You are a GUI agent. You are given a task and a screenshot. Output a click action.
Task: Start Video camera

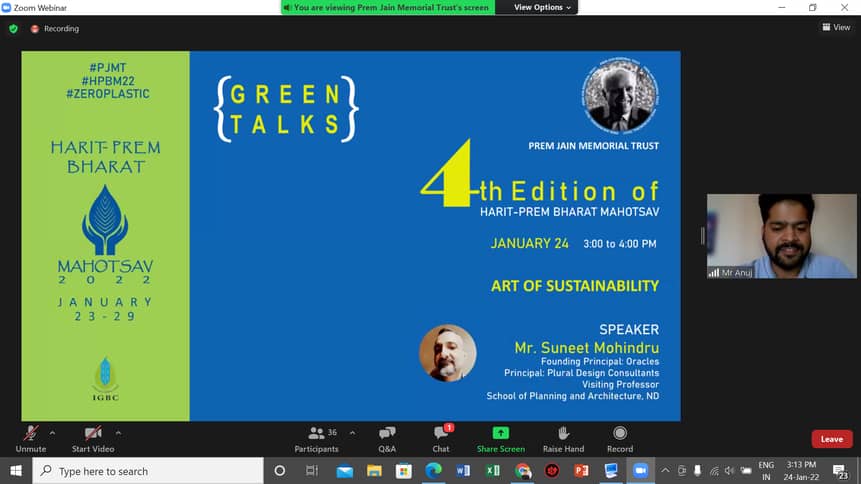coord(93,436)
